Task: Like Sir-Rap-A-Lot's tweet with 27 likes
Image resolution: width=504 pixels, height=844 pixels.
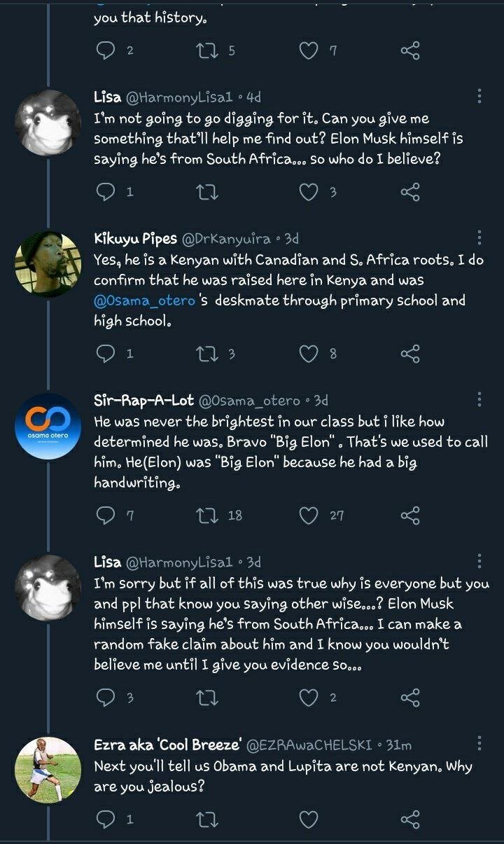Action: click(x=309, y=516)
